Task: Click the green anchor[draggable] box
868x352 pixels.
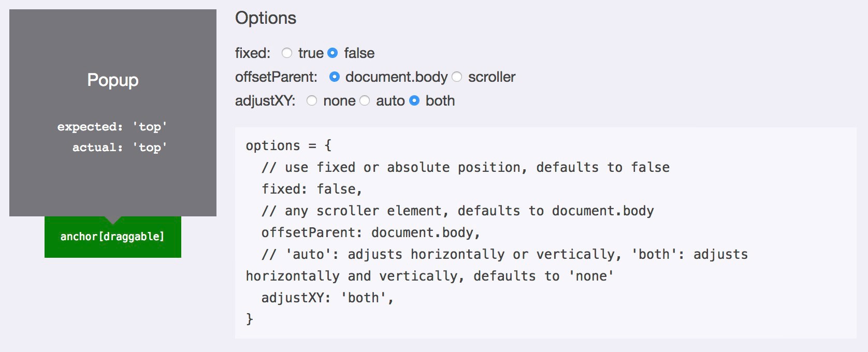Action: pos(113,237)
